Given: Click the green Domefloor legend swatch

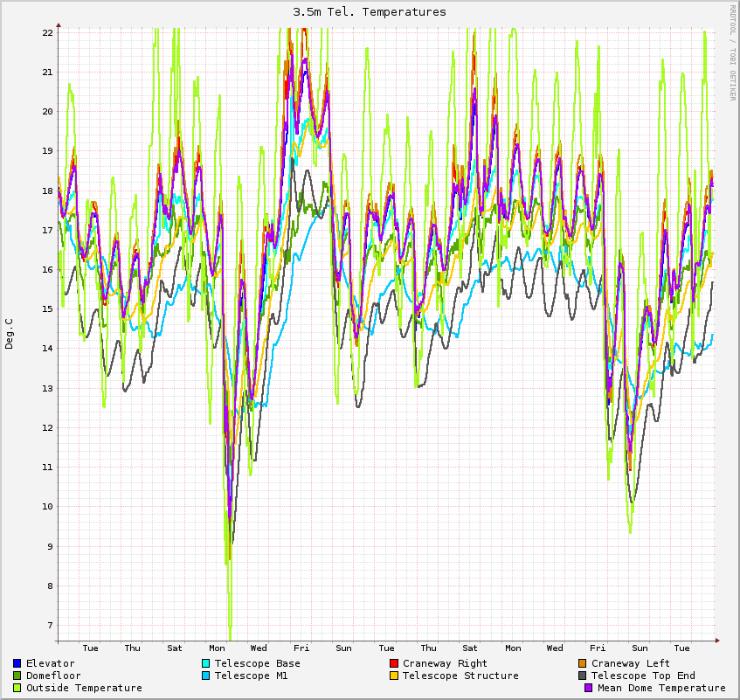Looking at the screenshot, I should pos(17,676).
